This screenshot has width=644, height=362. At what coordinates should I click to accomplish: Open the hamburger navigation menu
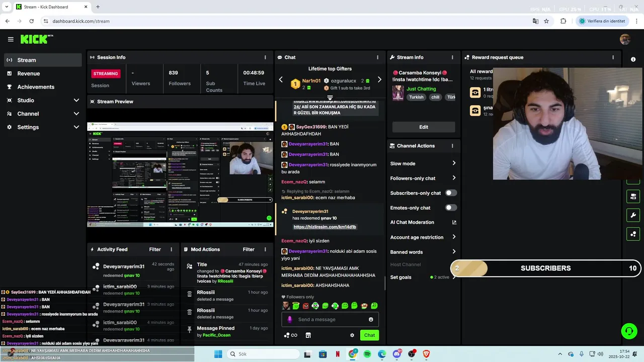coord(11,39)
